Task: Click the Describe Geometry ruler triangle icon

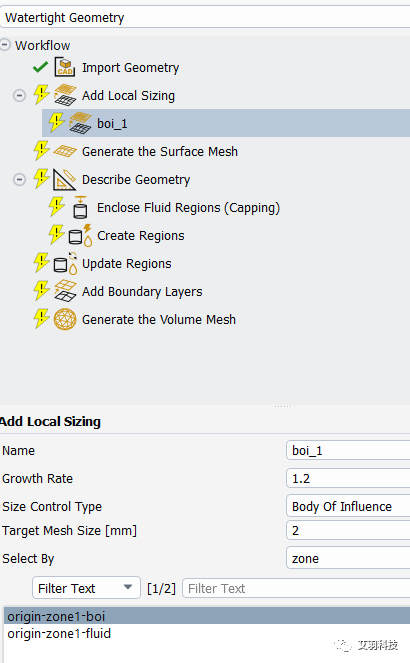Action: 65,179
